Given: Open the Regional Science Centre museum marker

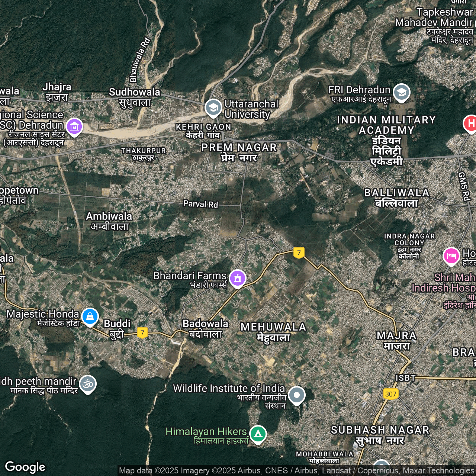Looking at the screenshot, I should 74,126.
